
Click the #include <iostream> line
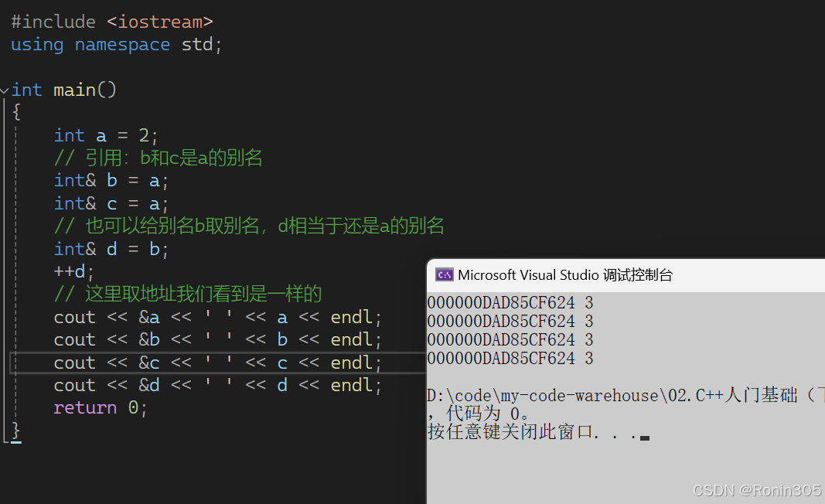tap(111, 22)
